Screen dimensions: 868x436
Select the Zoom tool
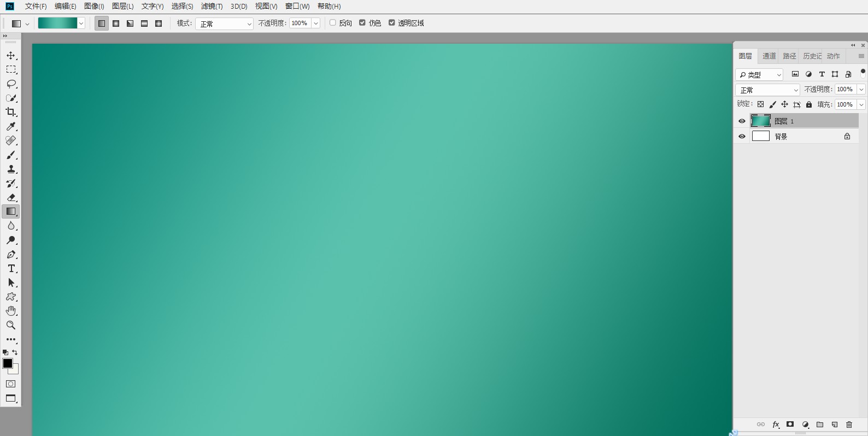click(x=11, y=325)
